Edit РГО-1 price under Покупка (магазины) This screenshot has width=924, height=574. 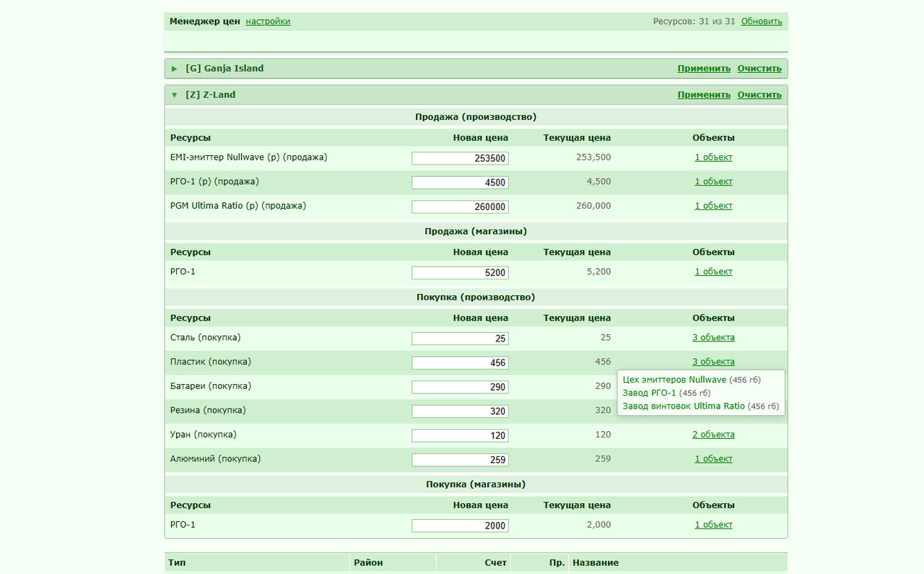tap(460, 526)
